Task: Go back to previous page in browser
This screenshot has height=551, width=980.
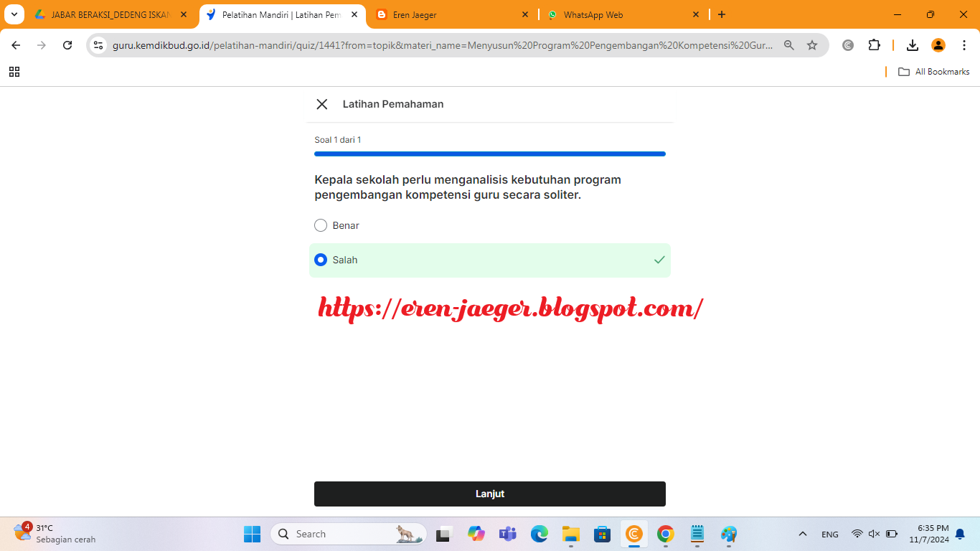Action: (16, 45)
